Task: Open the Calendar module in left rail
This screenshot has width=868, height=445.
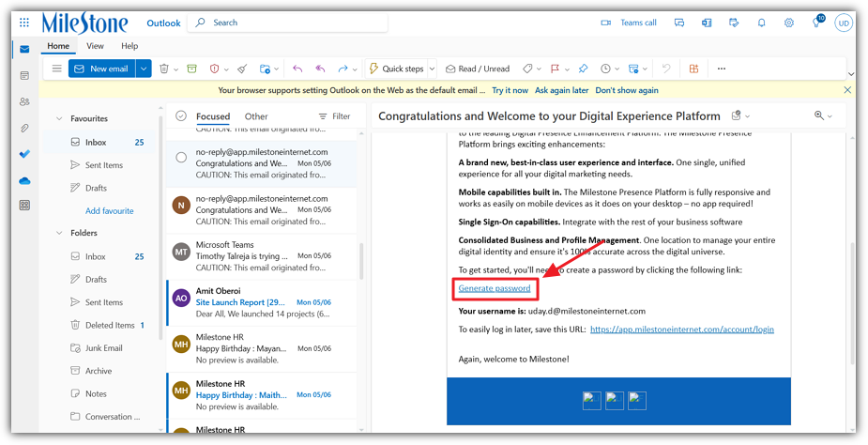Action: click(24, 75)
